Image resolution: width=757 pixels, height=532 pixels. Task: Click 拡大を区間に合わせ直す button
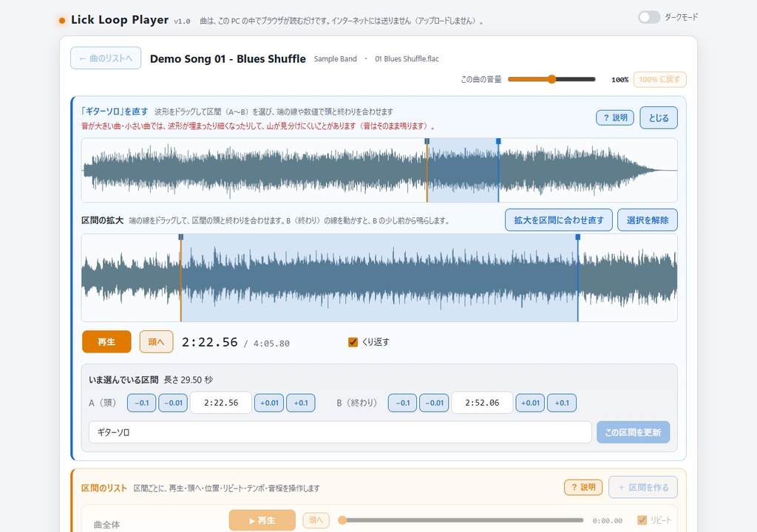559,220
